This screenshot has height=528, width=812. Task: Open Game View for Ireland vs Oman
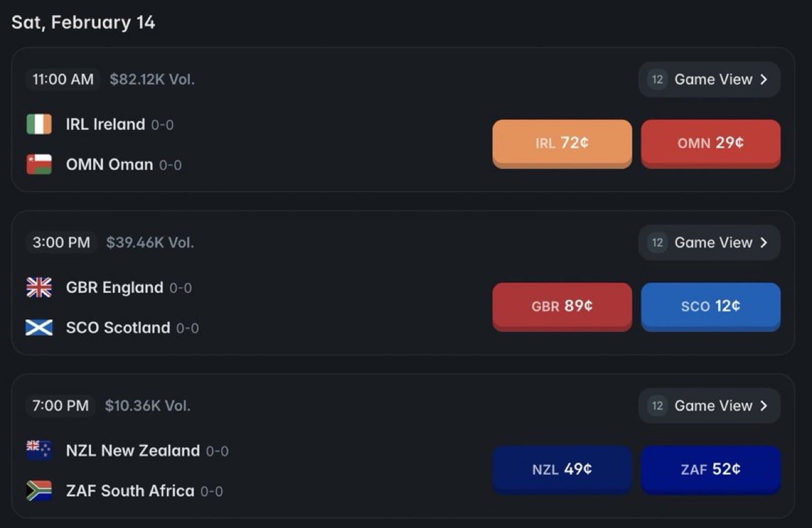[713, 80]
